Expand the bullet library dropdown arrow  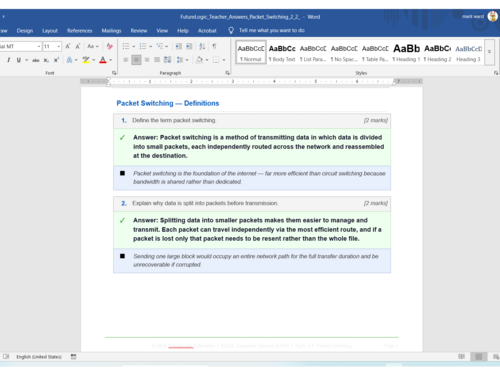[134, 46]
